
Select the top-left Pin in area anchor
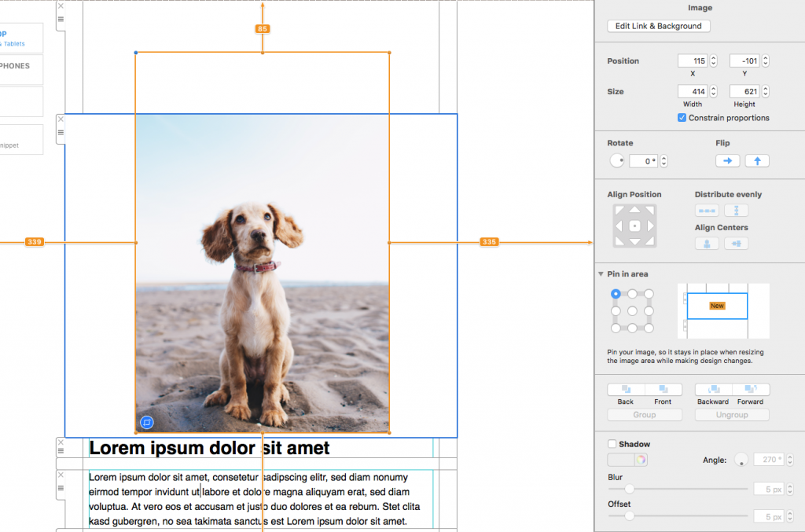[616, 293]
